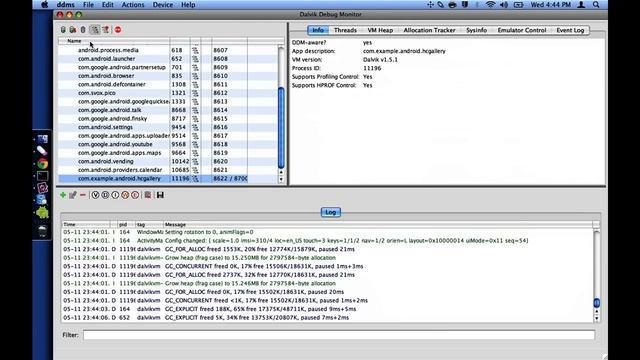Open the Edit menu
The height and width of the screenshot is (360, 640).
[107, 5]
